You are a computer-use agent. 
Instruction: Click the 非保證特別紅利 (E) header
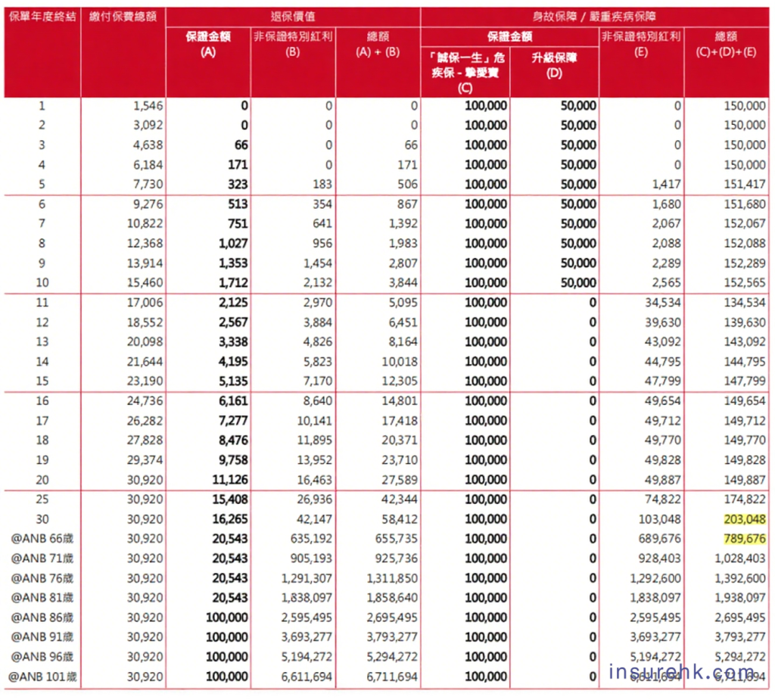641,44
